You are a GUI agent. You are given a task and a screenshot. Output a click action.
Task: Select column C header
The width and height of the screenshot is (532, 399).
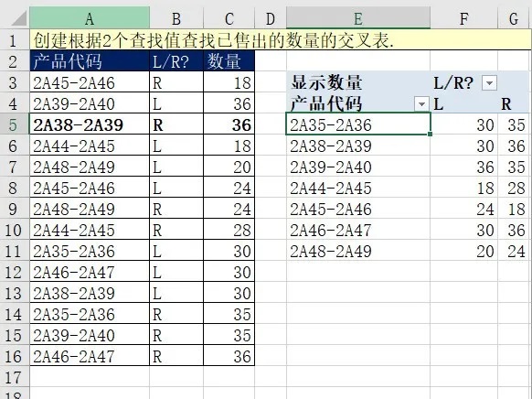(x=229, y=17)
